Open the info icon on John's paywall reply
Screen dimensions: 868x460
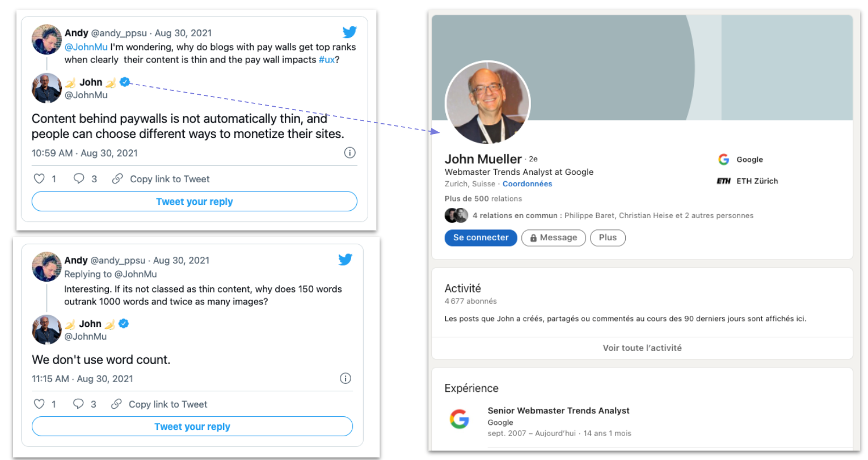tap(349, 152)
